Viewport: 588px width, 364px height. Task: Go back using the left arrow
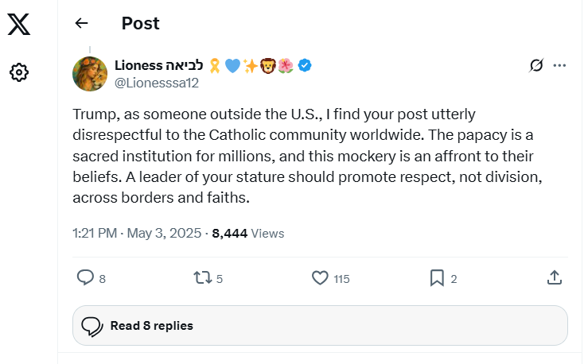coord(81,23)
